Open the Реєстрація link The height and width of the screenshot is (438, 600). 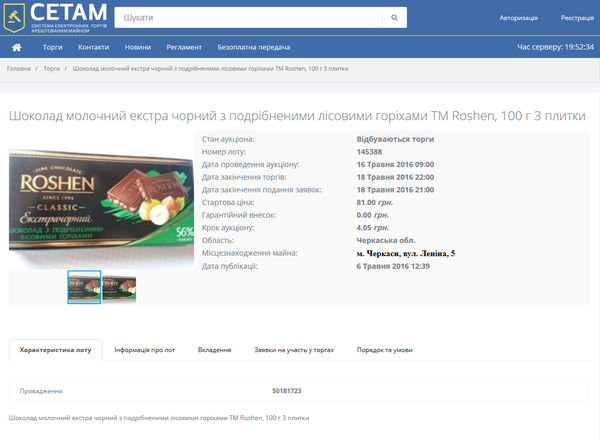(577, 18)
